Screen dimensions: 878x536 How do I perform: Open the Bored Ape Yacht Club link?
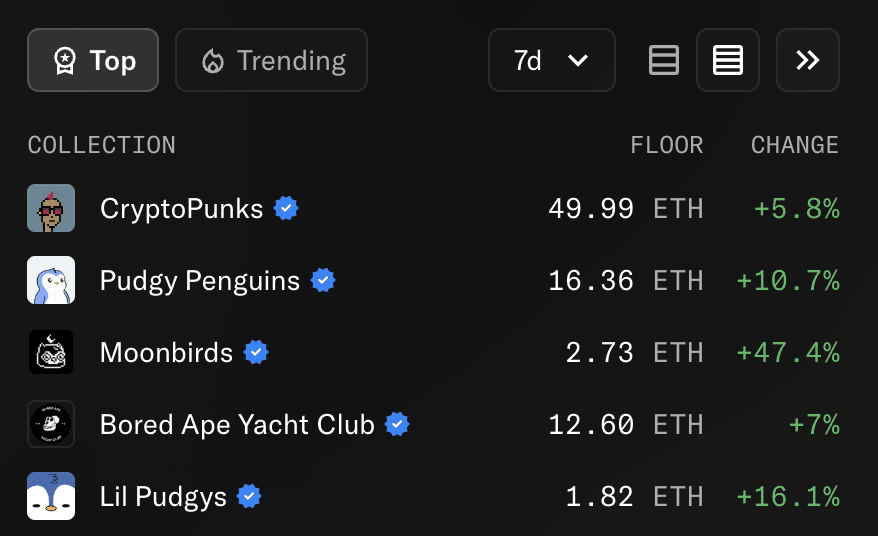point(237,425)
